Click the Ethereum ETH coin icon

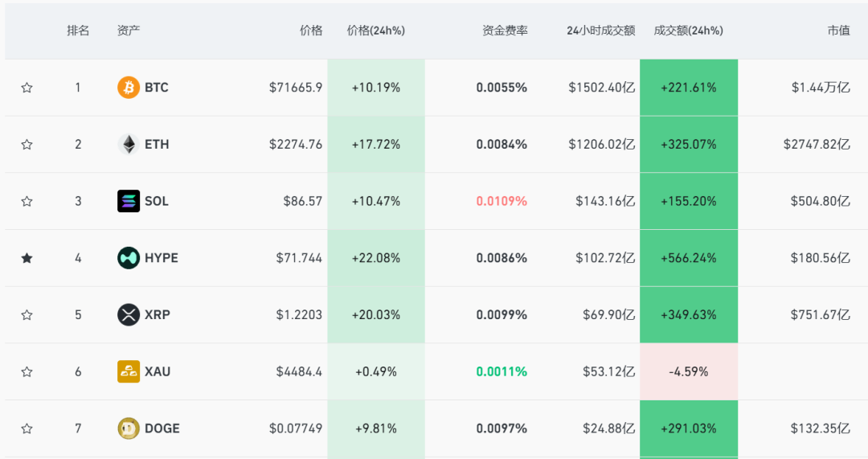pyautogui.click(x=129, y=145)
